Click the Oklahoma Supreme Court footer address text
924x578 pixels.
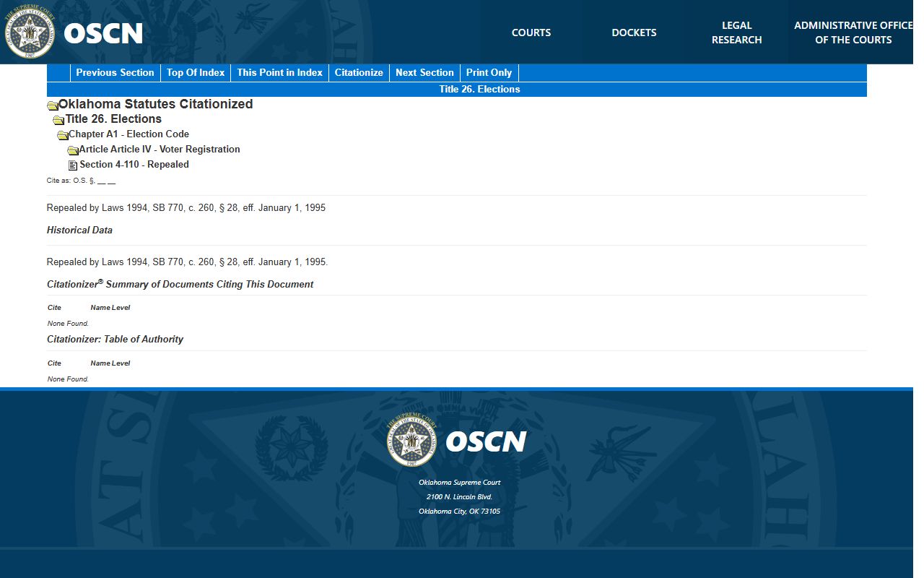459,483
